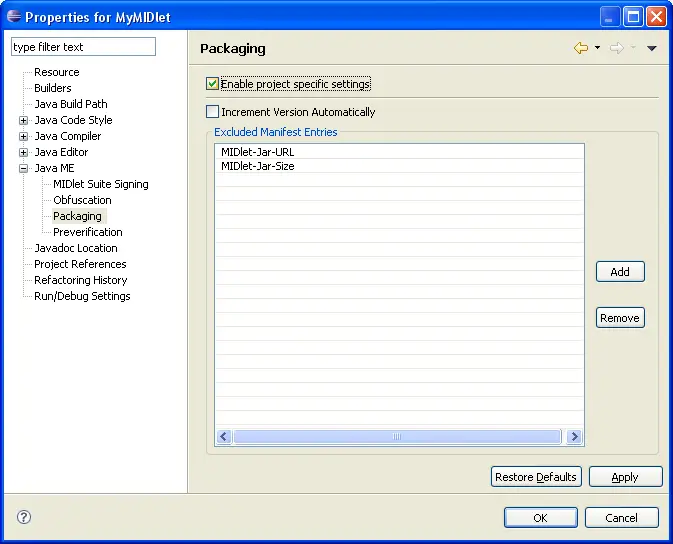The image size is (673, 544).
Task: Expand the Java Code Style node
Action: click(23, 120)
